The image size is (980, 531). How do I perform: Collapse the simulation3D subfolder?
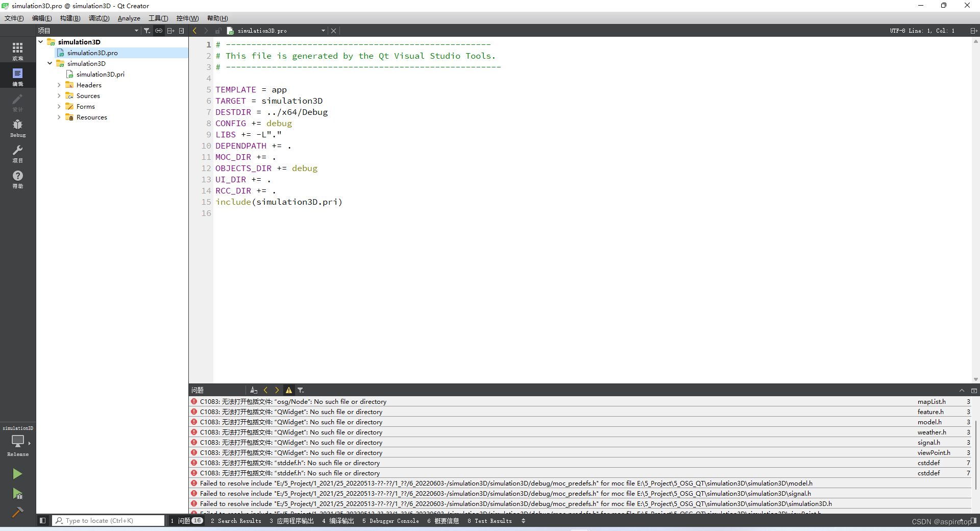pos(50,63)
